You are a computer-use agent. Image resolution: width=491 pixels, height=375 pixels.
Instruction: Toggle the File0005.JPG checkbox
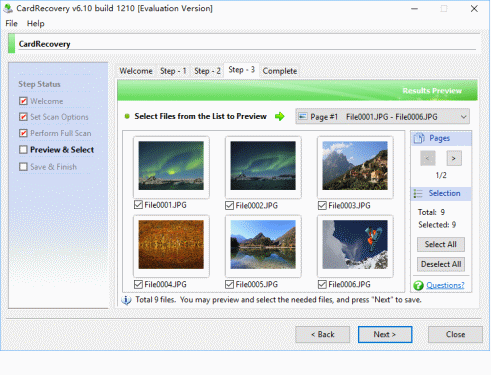coord(229,284)
